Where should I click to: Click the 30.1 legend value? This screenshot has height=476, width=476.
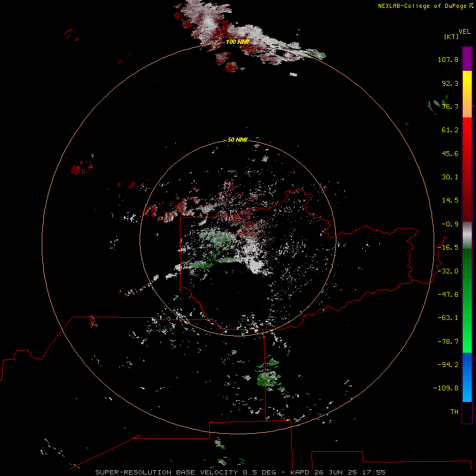click(450, 177)
